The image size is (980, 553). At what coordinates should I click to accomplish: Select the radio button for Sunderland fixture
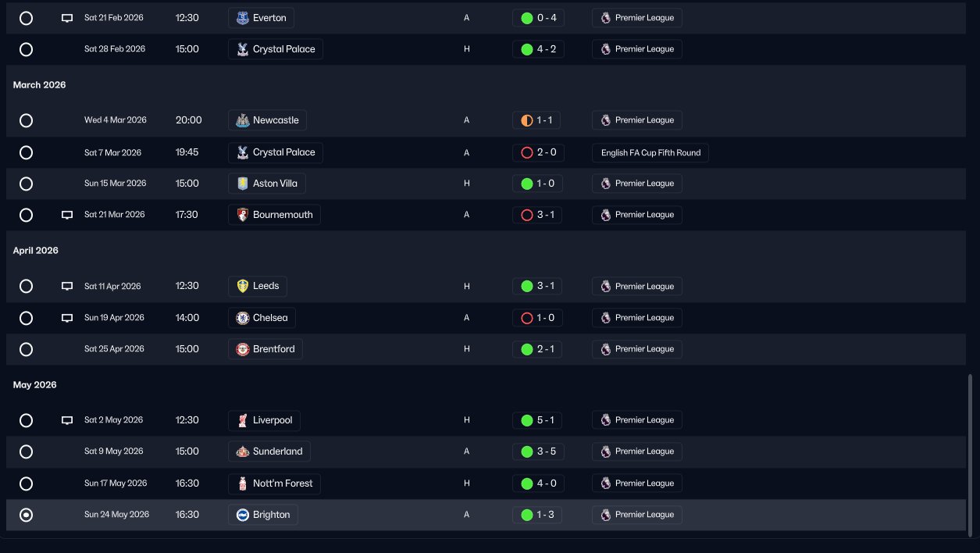[26, 451]
